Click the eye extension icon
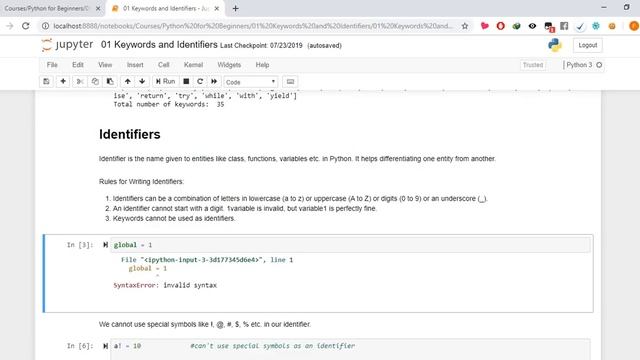 pos(532,26)
